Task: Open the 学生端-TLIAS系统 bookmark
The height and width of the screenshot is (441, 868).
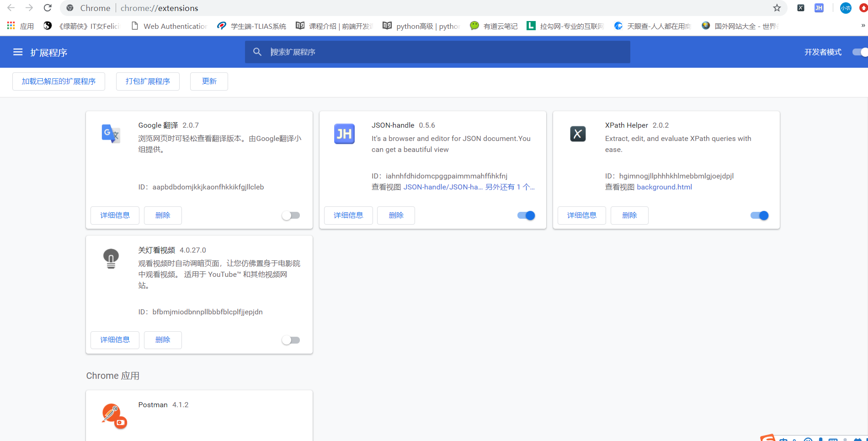Action: pyautogui.click(x=252, y=26)
